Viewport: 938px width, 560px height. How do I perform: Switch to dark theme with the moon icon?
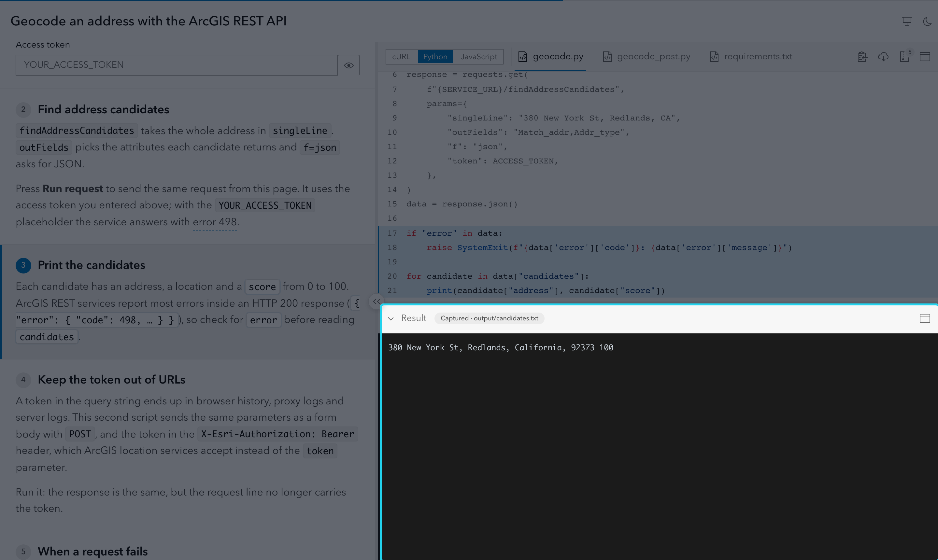927,21
